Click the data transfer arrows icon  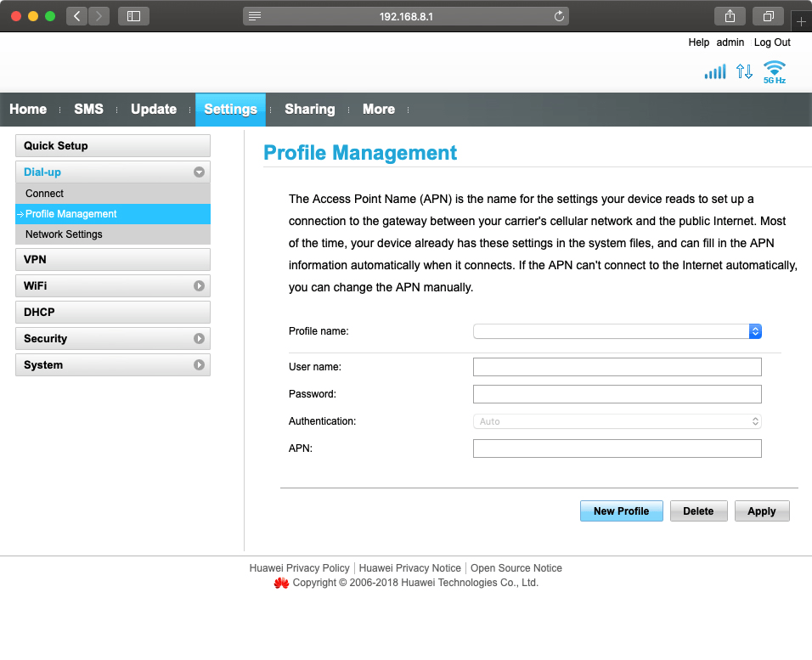[744, 71]
